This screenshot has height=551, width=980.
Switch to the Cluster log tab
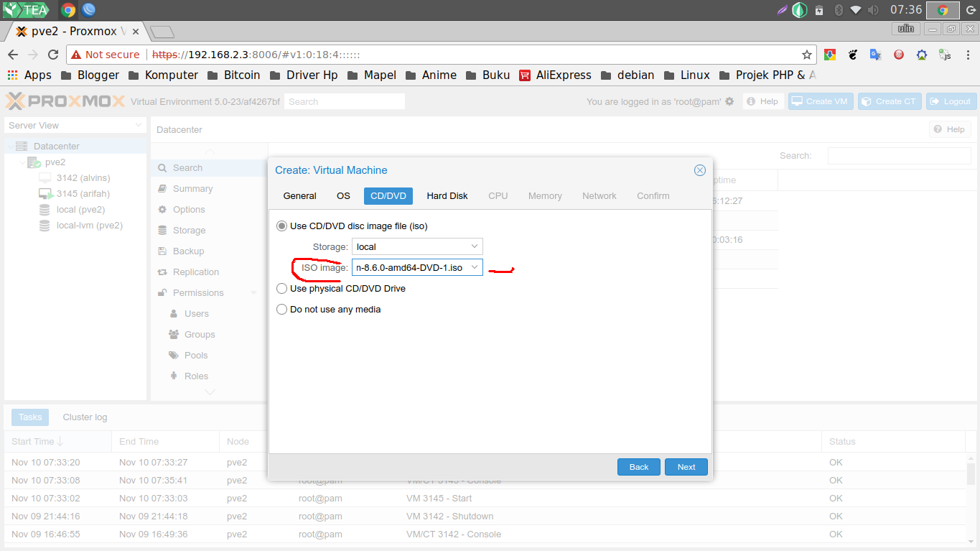tap(85, 417)
